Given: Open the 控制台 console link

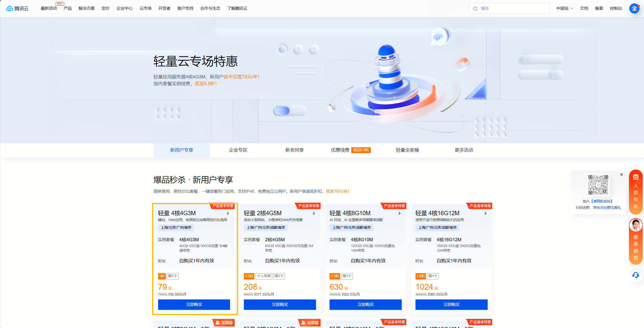Looking at the screenshot, I should pyautogui.click(x=616, y=8).
